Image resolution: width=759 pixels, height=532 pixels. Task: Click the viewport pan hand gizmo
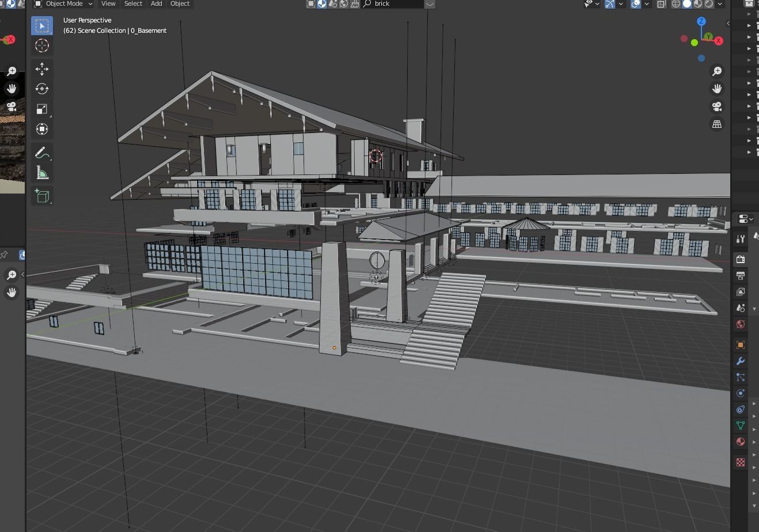pyautogui.click(x=717, y=89)
